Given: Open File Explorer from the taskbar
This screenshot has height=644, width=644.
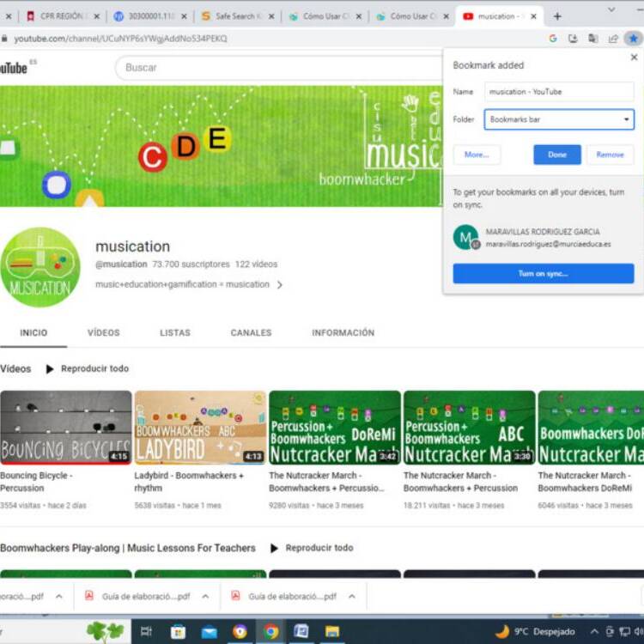Looking at the screenshot, I should (x=331, y=632).
